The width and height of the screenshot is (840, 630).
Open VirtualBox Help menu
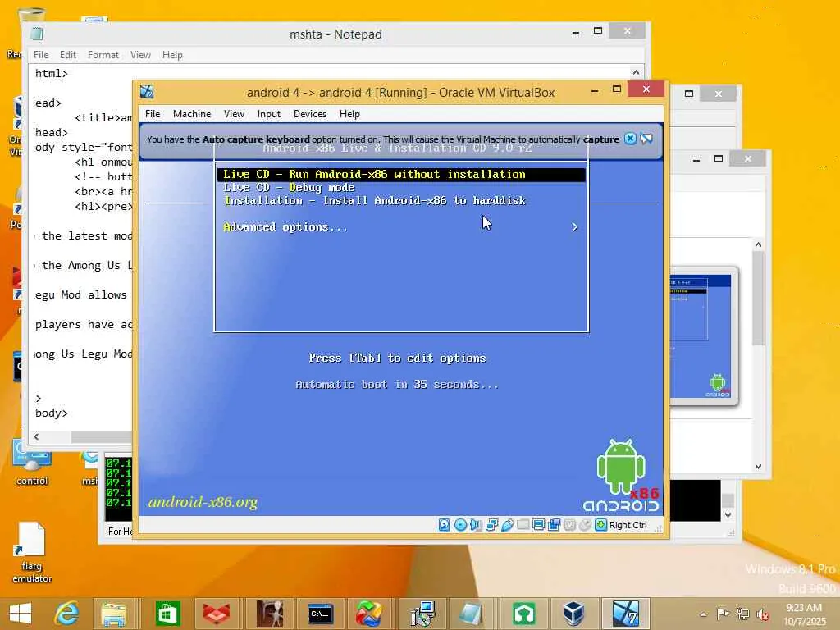[x=349, y=114]
